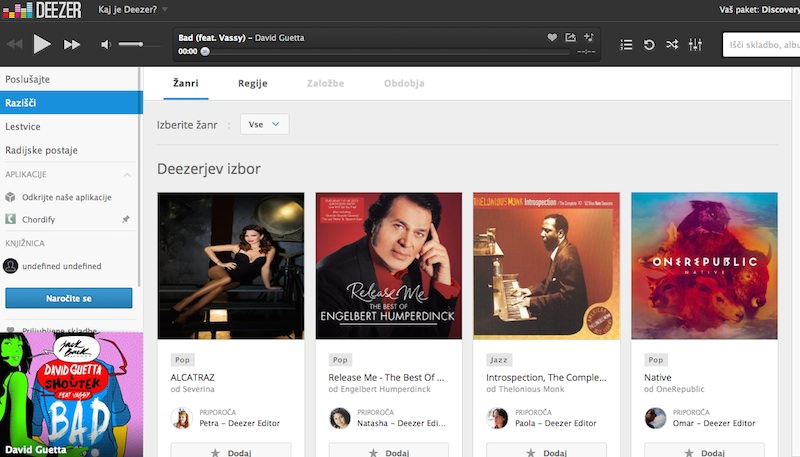The image size is (800, 457).
Task: Click the blue 'Naročite se' button
Action: tap(68, 298)
